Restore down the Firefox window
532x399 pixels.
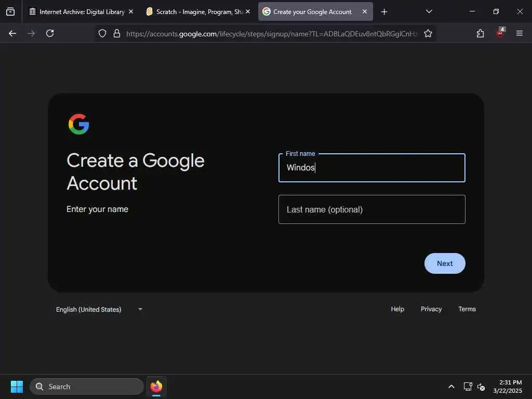[496, 11]
